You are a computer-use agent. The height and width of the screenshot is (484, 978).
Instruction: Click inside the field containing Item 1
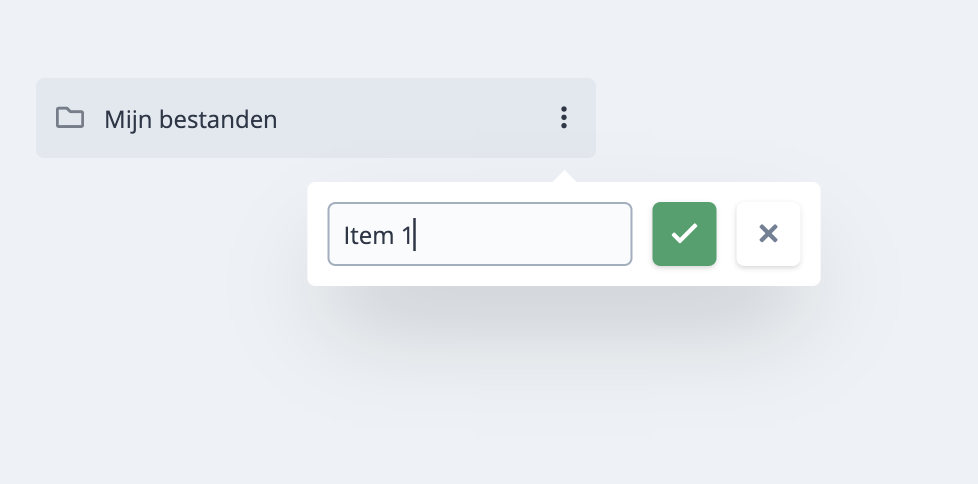(480, 234)
